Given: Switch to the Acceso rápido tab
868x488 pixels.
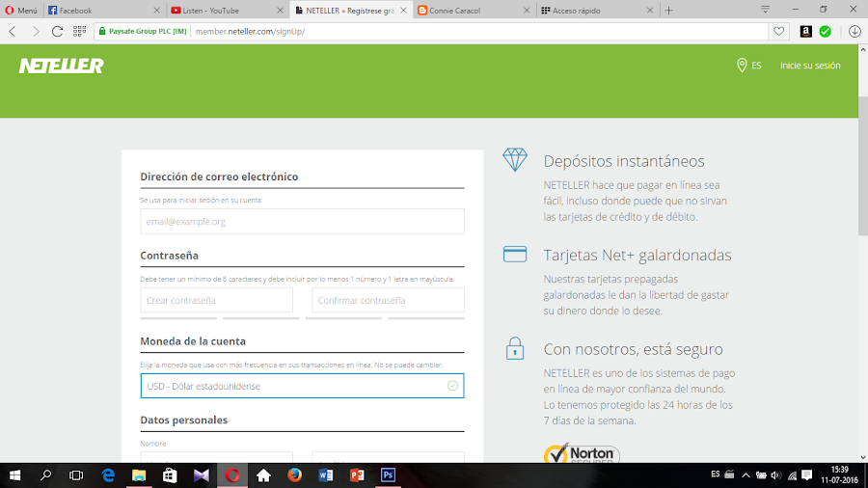Looking at the screenshot, I should [597, 10].
